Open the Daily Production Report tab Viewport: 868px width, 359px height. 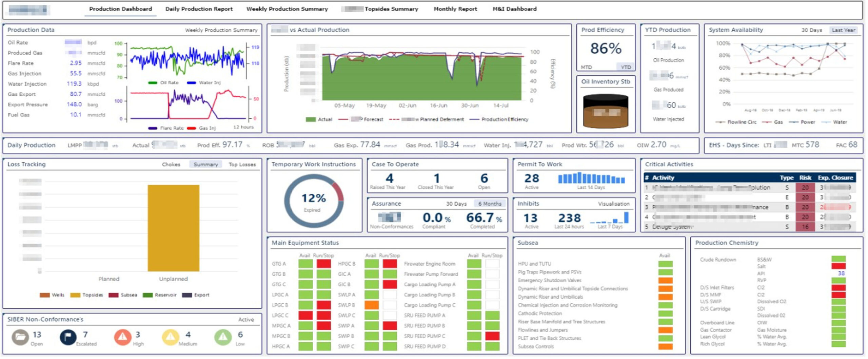(x=199, y=9)
